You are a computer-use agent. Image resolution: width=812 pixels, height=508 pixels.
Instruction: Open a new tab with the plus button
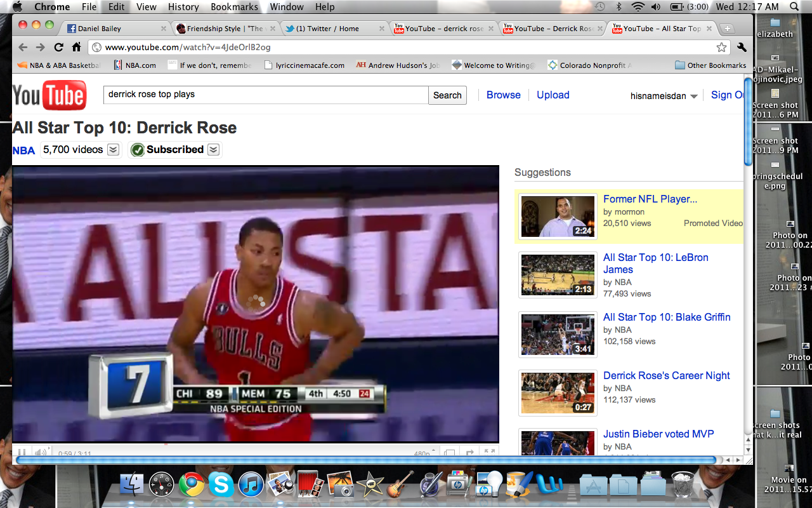coord(727,29)
